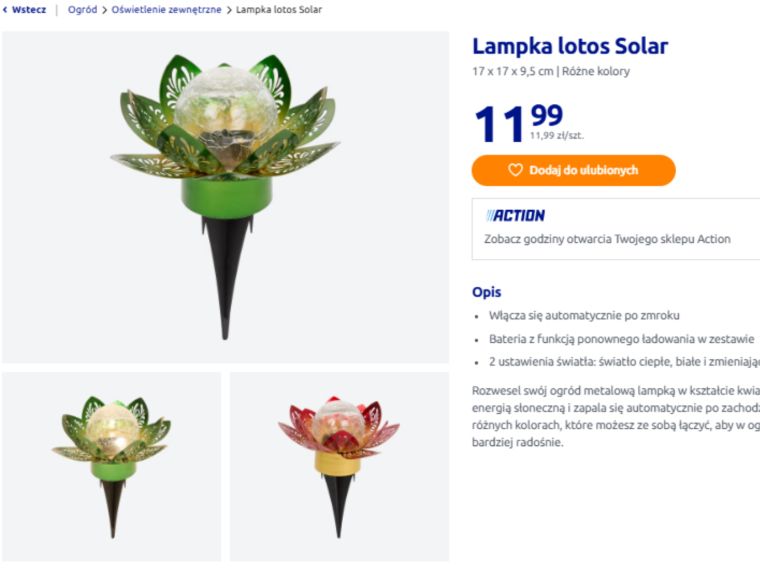Select the red lotus lamp thumbnail
The width and height of the screenshot is (760, 570).
pos(339,466)
